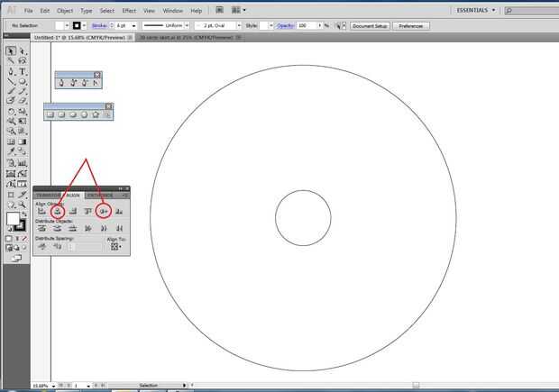Click the Preferences button
The height and width of the screenshot is (392, 559).
click(x=411, y=26)
